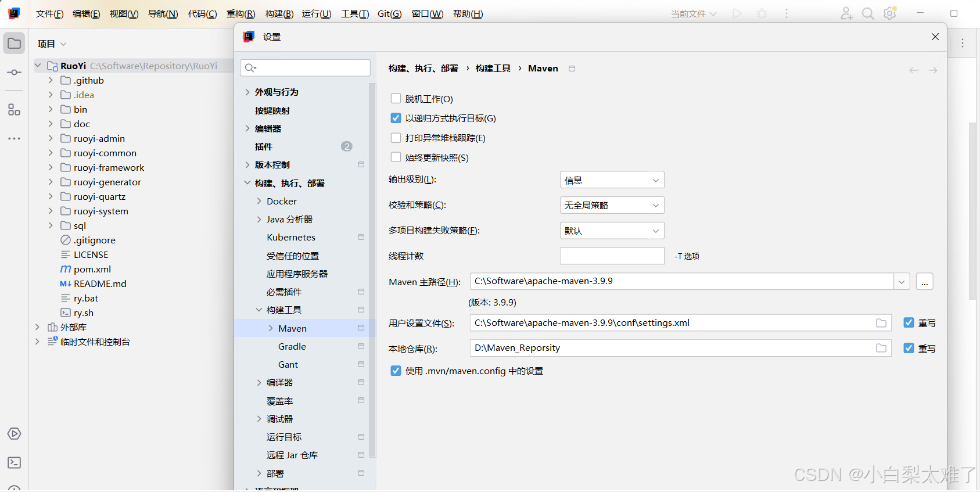Collapse the 构建、执行、部署 category
The image size is (980, 492).
pyautogui.click(x=247, y=183)
